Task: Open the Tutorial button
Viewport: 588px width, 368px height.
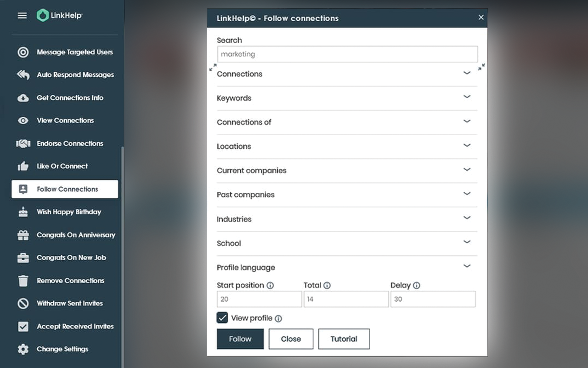Action: (x=344, y=339)
